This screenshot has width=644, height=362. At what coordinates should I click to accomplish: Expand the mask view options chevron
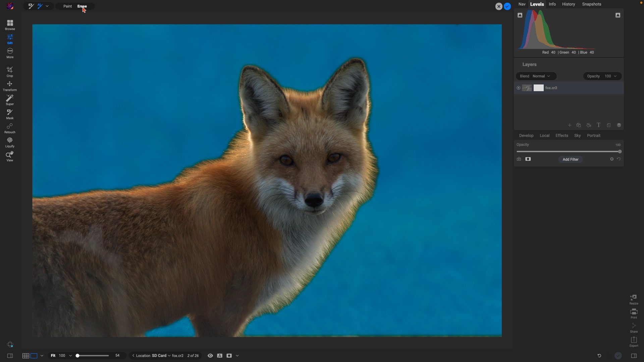pyautogui.click(x=237, y=356)
